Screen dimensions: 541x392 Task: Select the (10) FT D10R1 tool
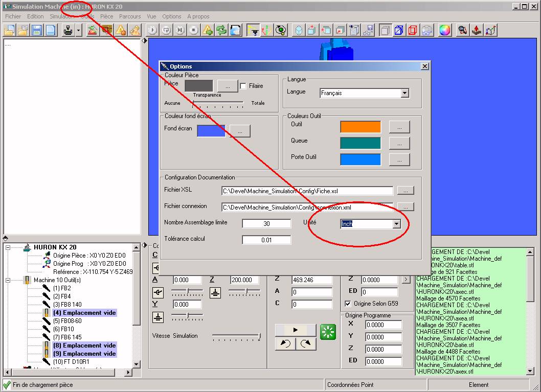click(x=71, y=362)
